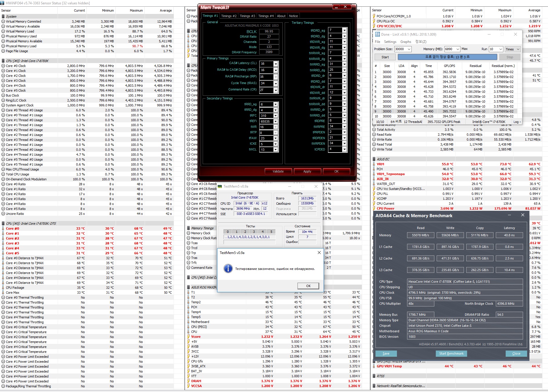Click the TestMem5 RAM icon in its title bar
This screenshot has height=392, width=548.
coord(220,186)
